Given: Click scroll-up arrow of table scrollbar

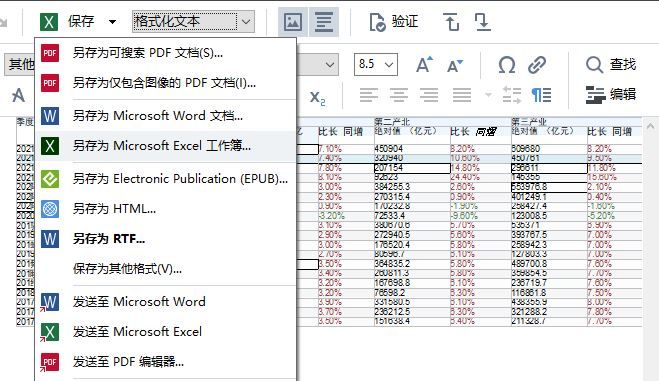Looking at the screenshot, I should (x=650, y=126).
